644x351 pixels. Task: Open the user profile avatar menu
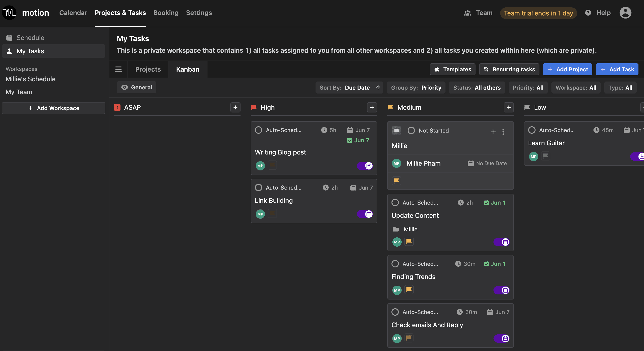[625, 13]
